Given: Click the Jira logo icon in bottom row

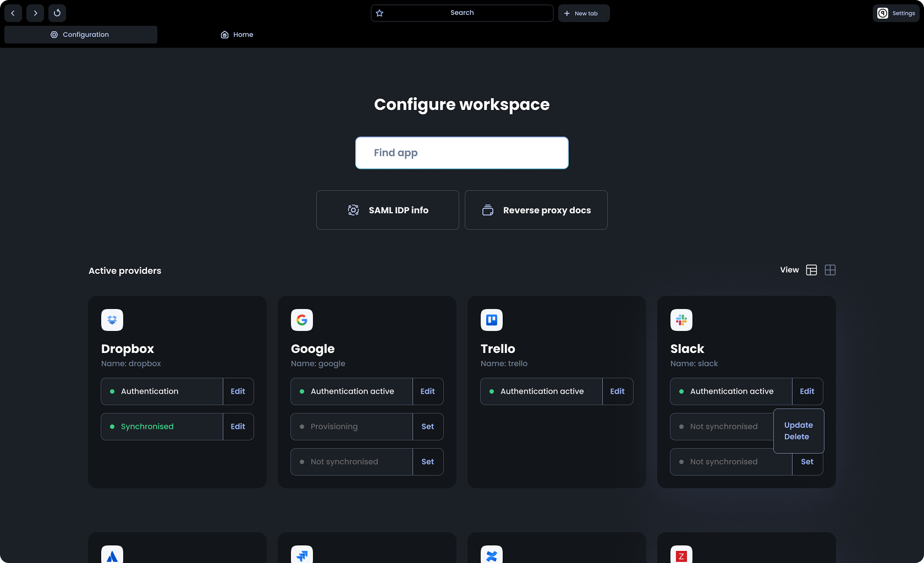Looking at the screenshot, I should pyautogui.click(x=302, y=554).
